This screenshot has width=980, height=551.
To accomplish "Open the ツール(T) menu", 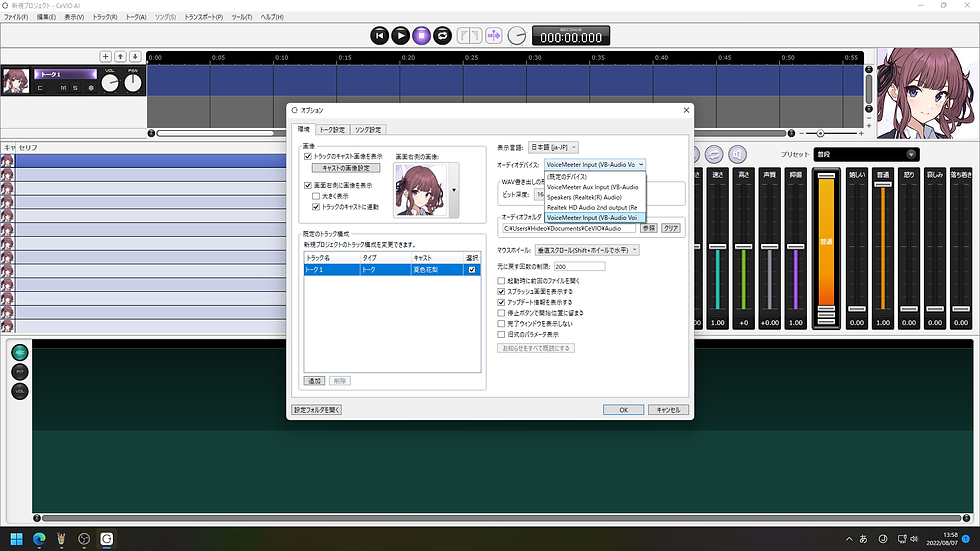I will click(x=242, y=17).
